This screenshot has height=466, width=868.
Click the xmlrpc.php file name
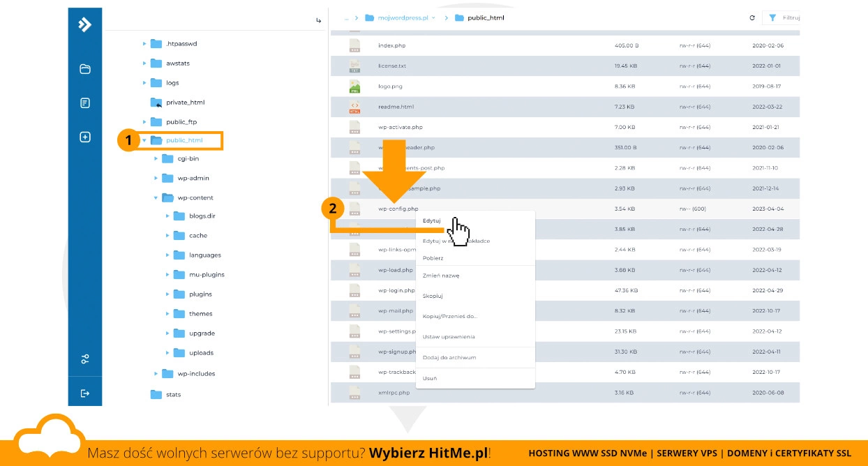click(x=394, y=393)
